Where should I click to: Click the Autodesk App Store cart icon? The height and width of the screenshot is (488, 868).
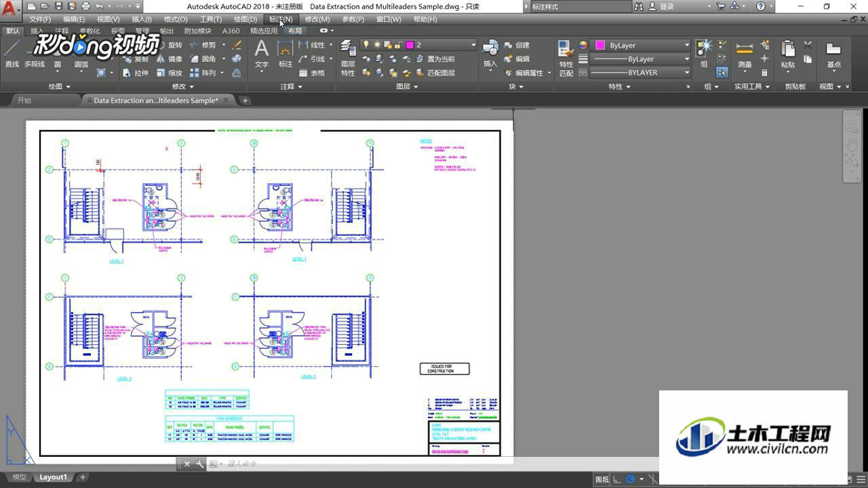tap(720, 6)
